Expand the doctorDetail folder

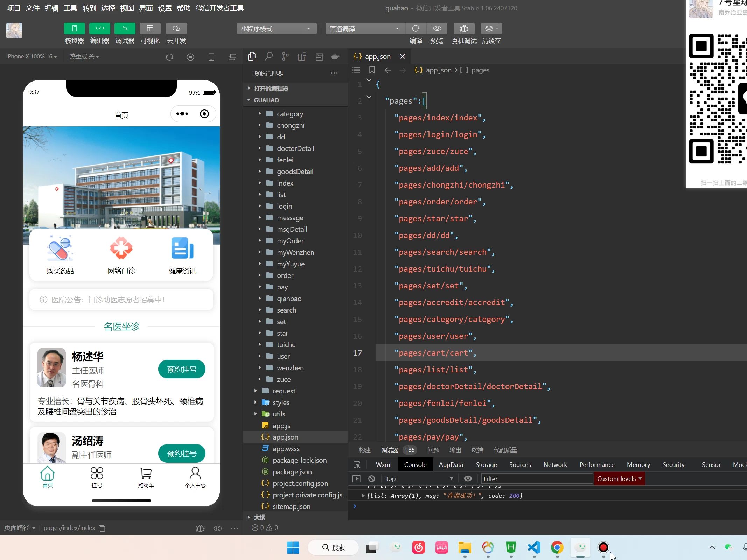pos(296,148)
